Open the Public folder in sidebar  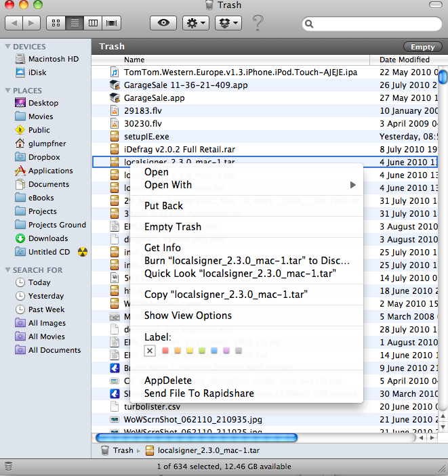33,130
